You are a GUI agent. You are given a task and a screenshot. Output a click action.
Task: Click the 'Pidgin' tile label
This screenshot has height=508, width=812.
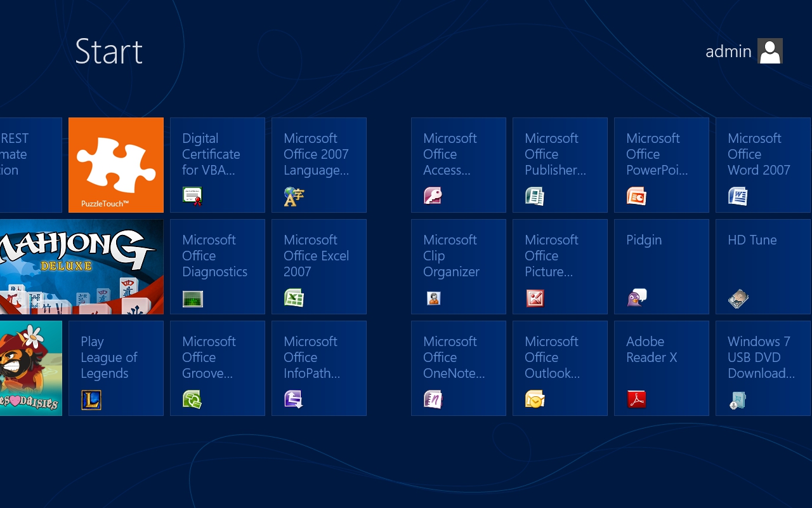tap(644, 240)
